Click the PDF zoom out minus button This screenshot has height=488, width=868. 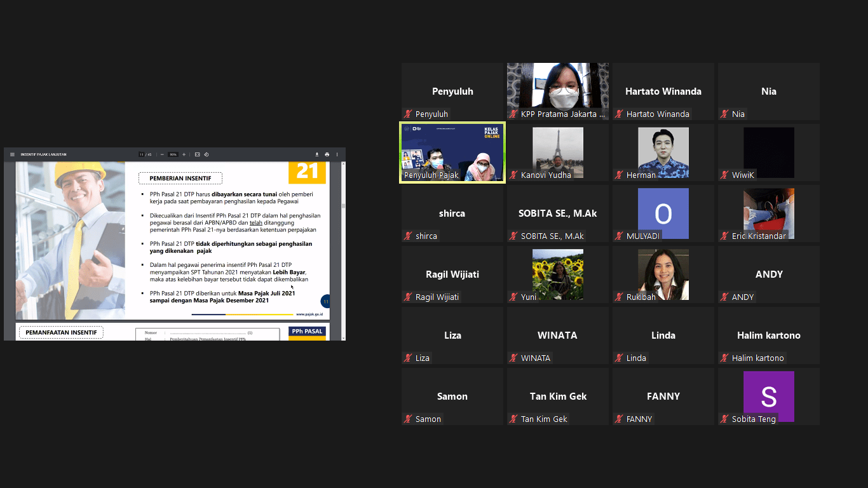point(163,154)
